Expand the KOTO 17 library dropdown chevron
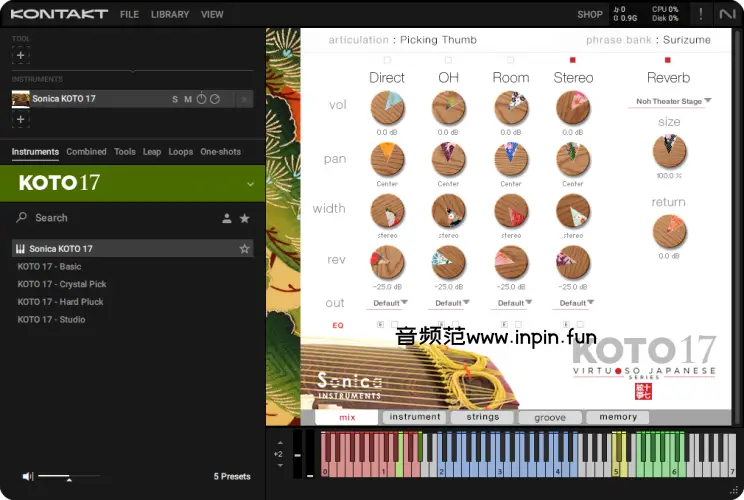744x500 pixels. (x=251, y=184)
